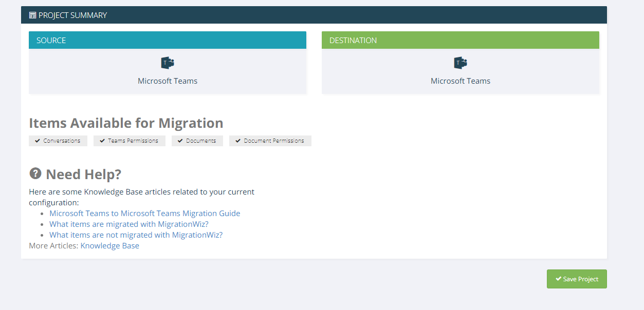Viewport: 644px width, 310px height.
Task: Click the Source Microsoft Teams icon
Action: tap(168, 63)
